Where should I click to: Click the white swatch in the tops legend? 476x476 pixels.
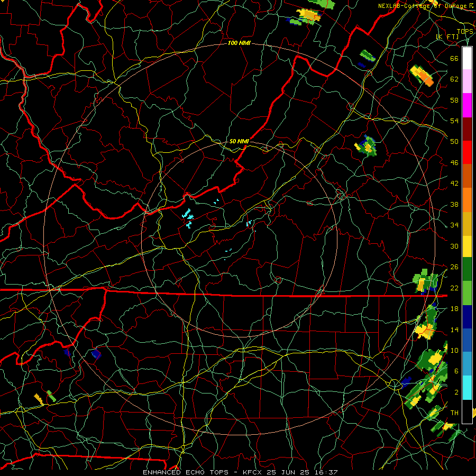[467, 58]
